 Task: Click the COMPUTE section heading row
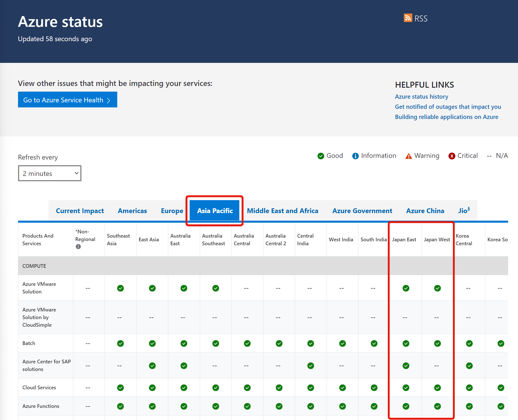click(263, 266)
